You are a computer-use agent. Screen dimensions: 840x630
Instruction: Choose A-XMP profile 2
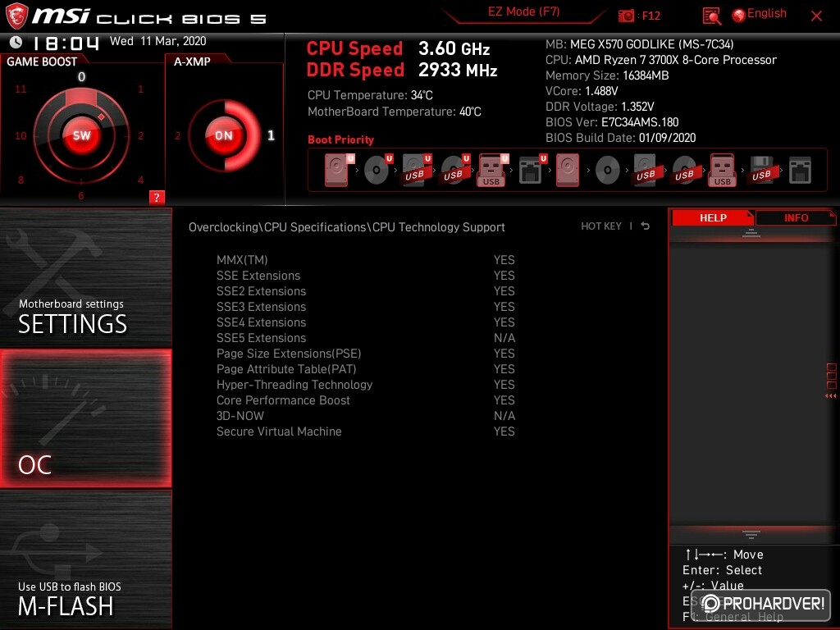pos(177,136)
